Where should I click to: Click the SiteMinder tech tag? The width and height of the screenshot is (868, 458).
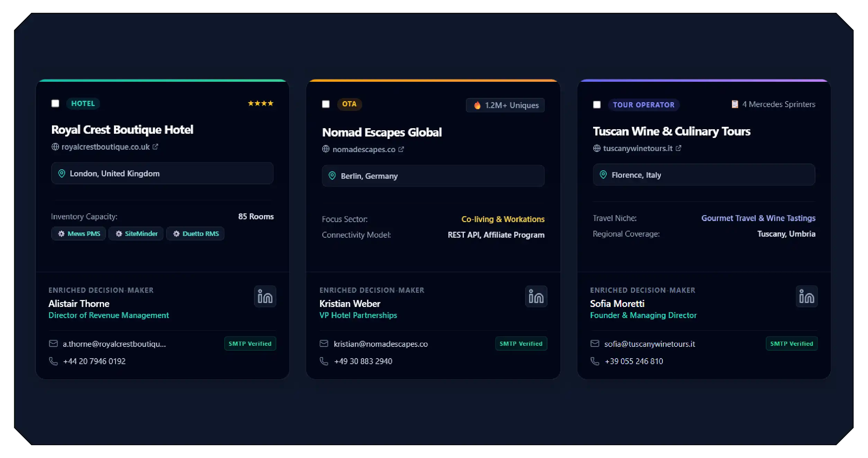click(136, 234)
